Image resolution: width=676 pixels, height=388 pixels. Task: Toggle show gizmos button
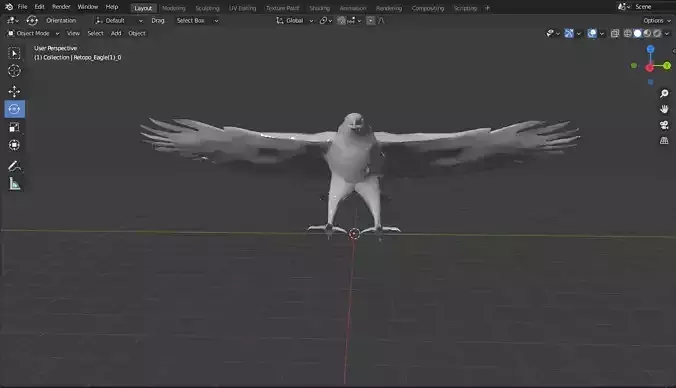[x=569, y=33]
